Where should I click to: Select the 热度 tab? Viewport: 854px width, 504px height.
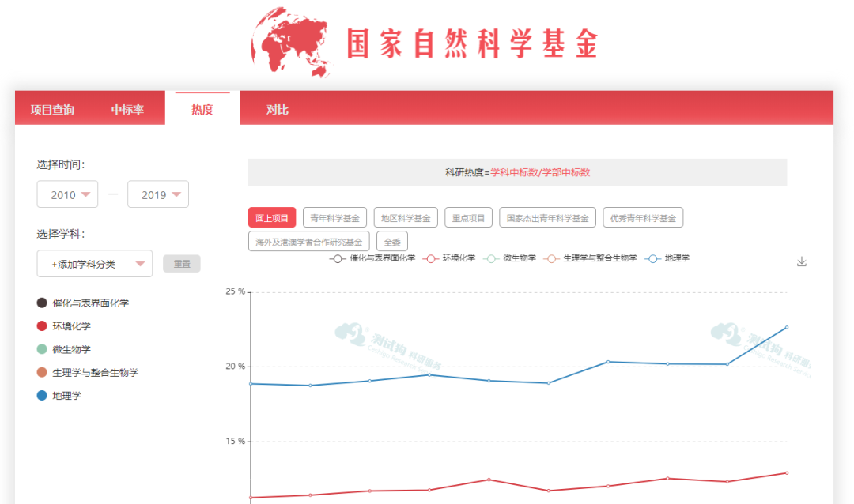point(202,109)
